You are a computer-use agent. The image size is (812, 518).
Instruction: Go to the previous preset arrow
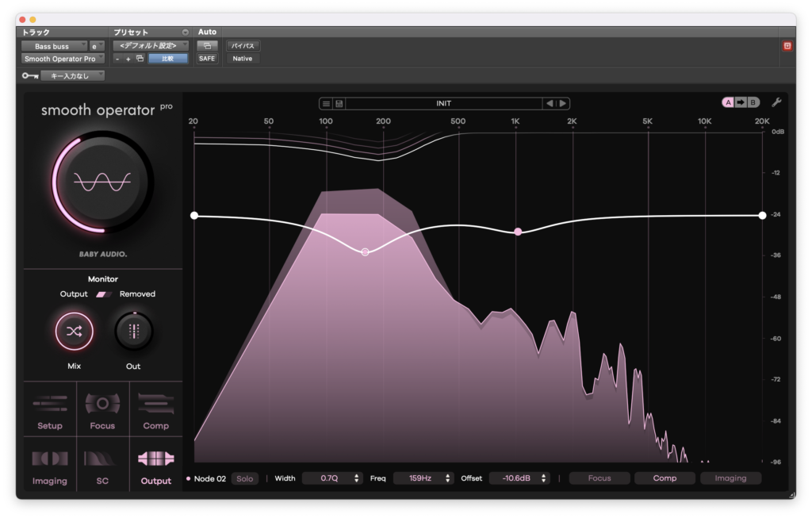pos(550,104)
